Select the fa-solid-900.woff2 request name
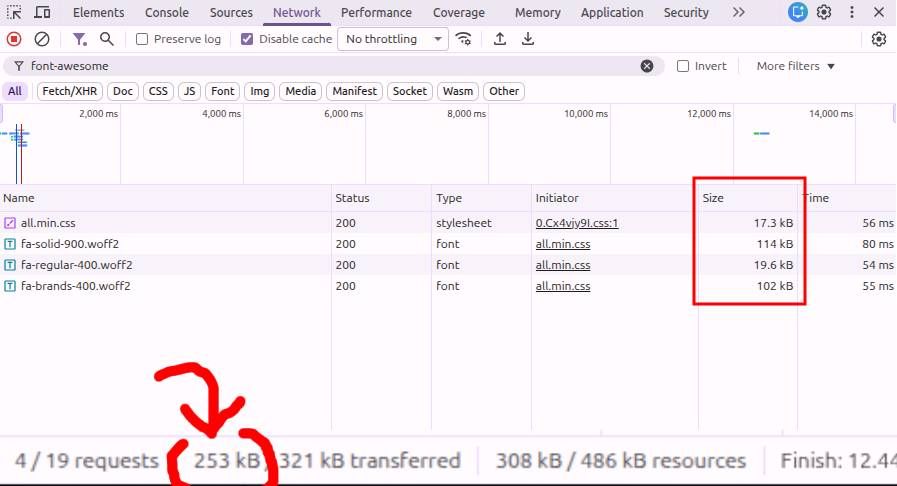The height and width of the screenshot is (486, 897). coord(70,244)
